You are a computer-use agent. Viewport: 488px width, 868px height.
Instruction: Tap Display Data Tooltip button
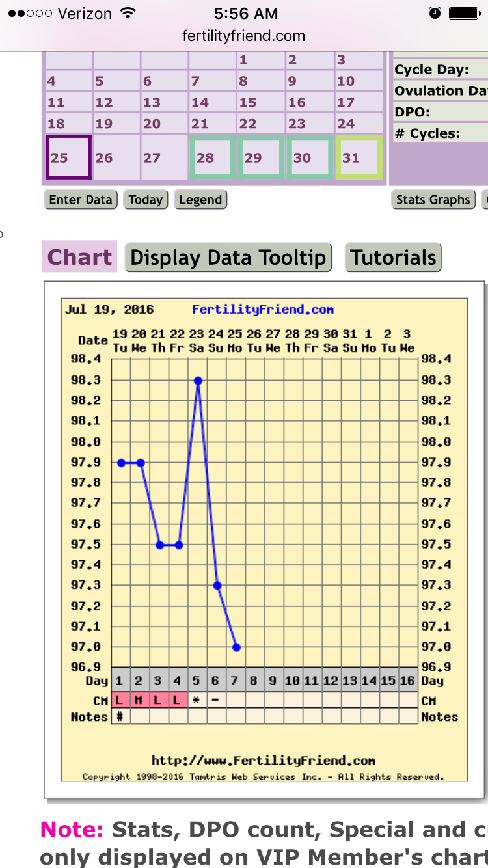click(x=228, y=257)
